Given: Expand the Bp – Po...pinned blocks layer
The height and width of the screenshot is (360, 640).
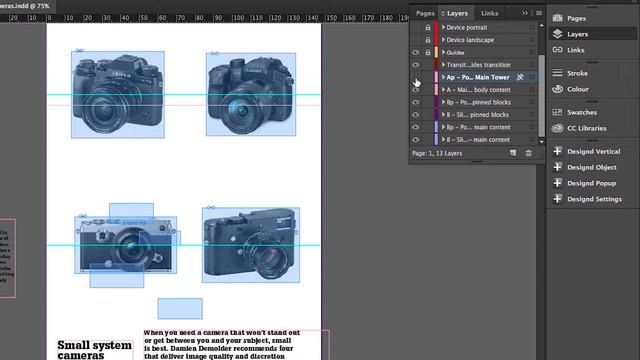Looking at the screenshot, I should [x=443, y=102].
